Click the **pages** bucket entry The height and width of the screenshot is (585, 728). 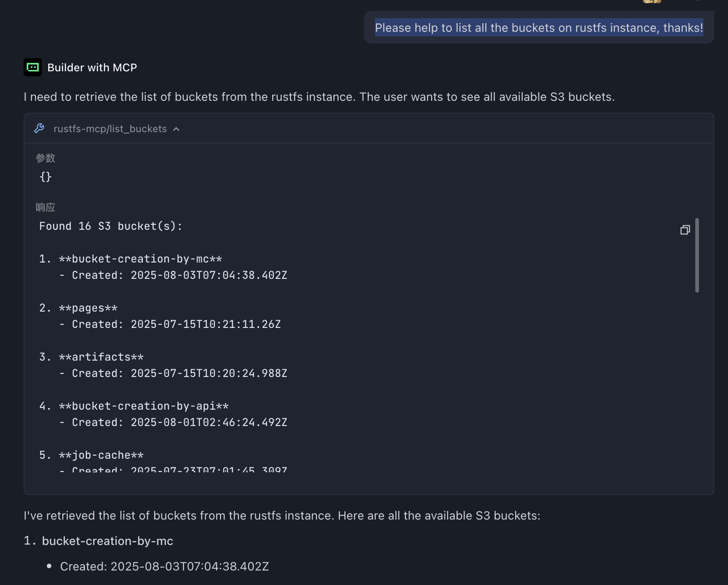pos(88,308)
